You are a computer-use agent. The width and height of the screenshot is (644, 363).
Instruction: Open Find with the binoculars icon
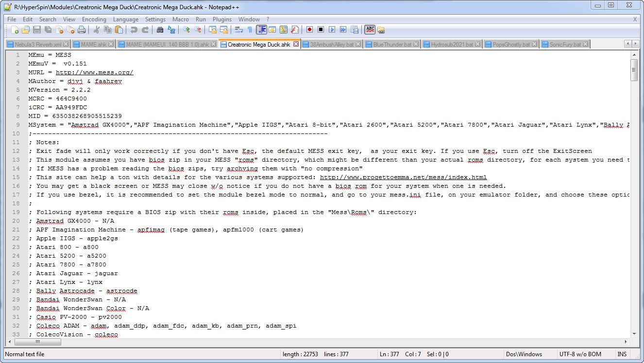click(x=160, y=30)
